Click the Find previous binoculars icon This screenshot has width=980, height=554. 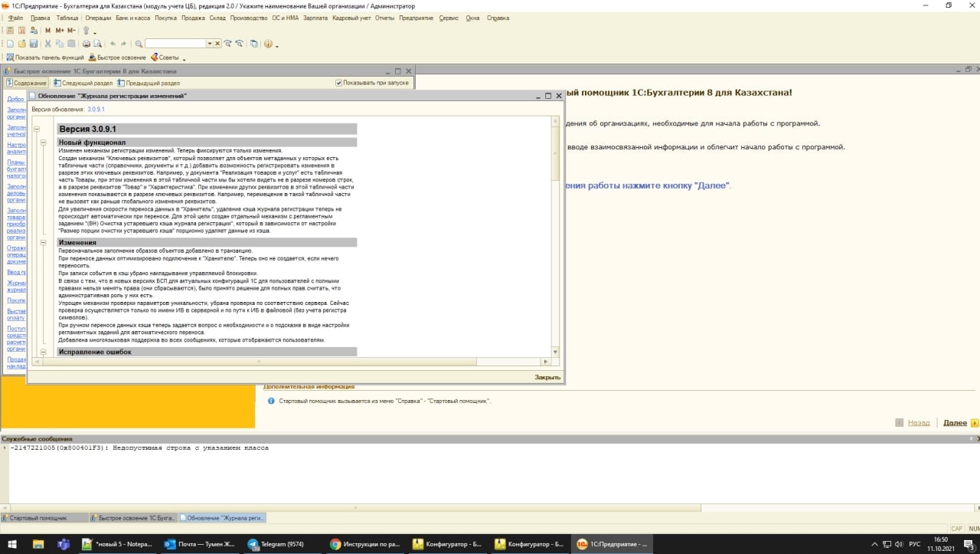coord(239,44)
